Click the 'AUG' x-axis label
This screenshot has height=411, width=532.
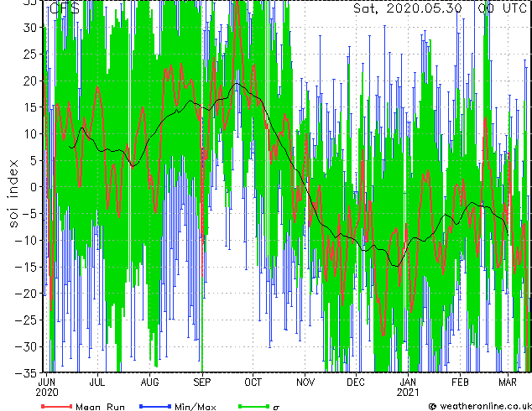click(x=149, y=382)
